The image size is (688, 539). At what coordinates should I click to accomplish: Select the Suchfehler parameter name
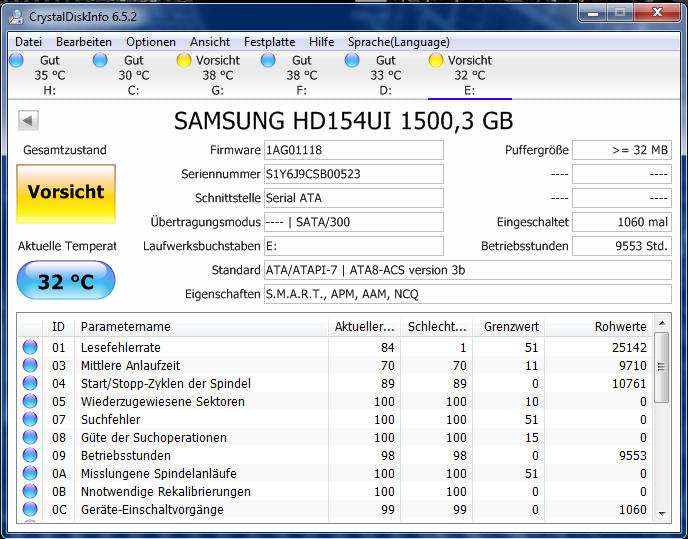pos(111,420)
